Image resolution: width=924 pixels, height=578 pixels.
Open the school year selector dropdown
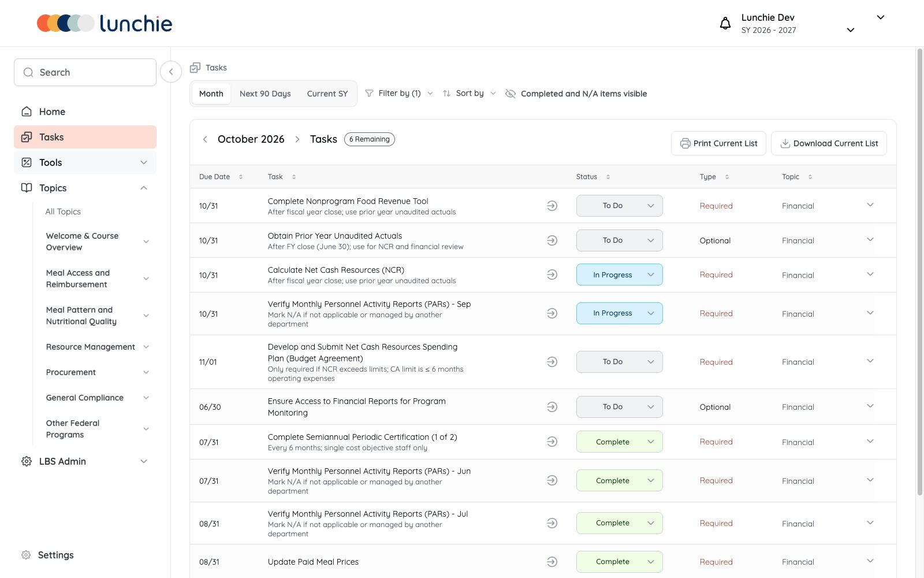pos(851,30)
